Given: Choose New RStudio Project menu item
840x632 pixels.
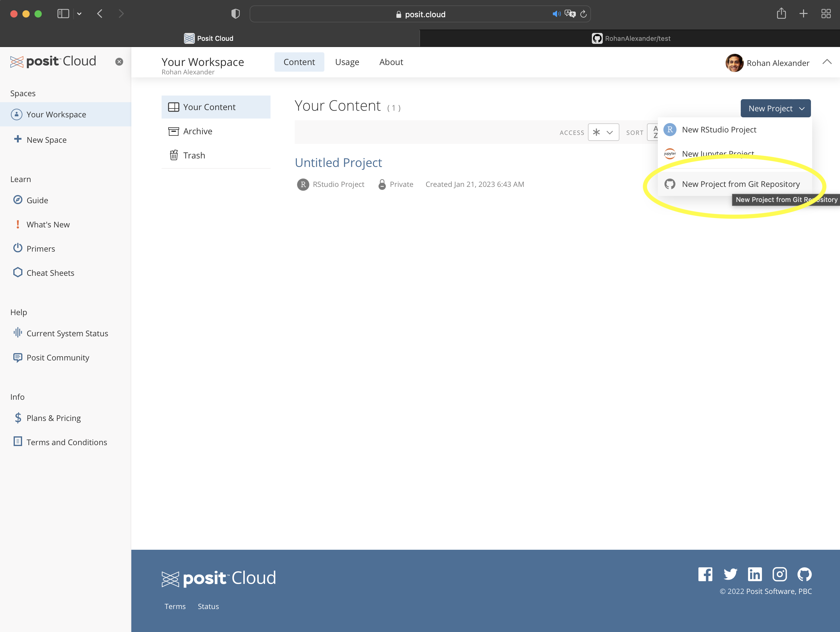Looking at the screenshot, I should tap(719, 129).
